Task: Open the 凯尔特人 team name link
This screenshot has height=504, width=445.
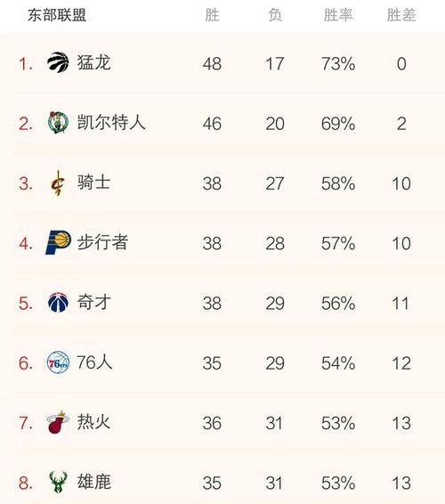Action: tap(111, 123)
